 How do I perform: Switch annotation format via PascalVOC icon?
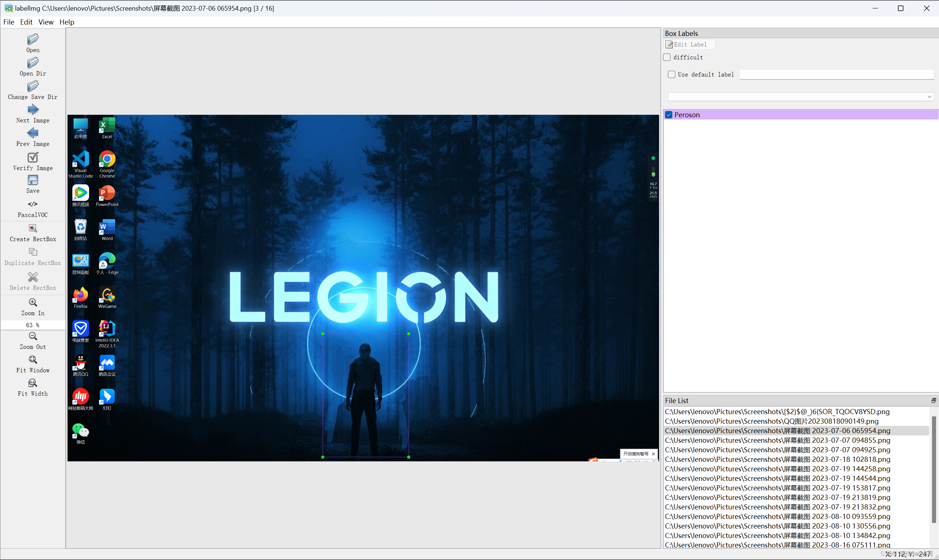point(33,204)
